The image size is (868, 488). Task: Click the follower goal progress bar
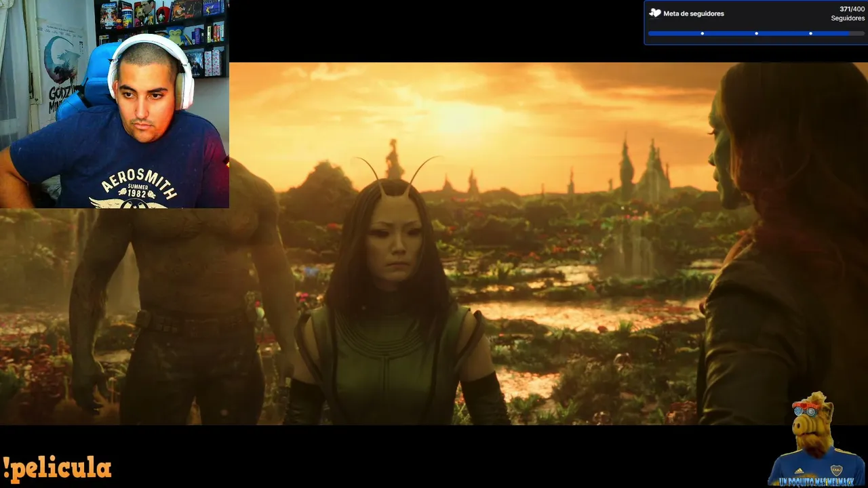click(x=756, y=33)
